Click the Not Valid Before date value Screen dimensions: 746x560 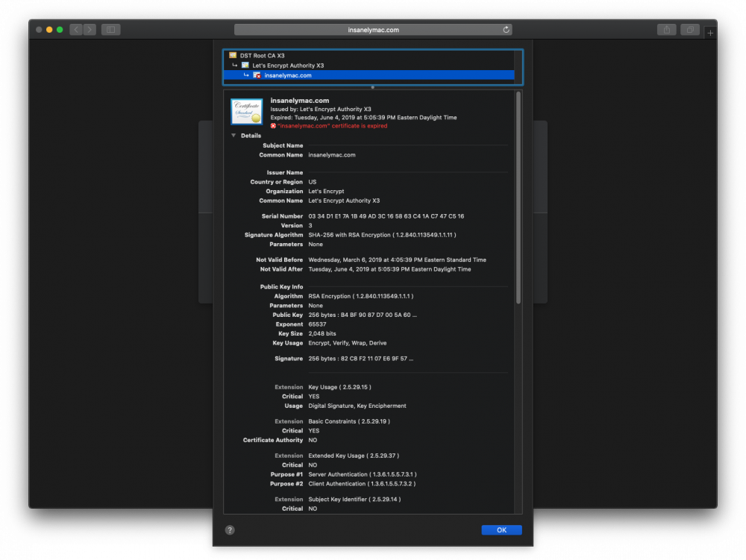tap(398, 260)
